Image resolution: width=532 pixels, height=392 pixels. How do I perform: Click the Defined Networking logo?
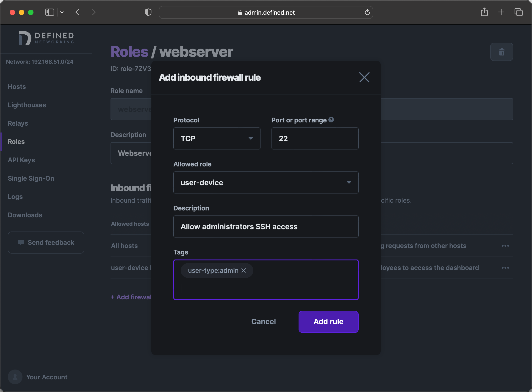pyautogui.click(x=46, y=38)
